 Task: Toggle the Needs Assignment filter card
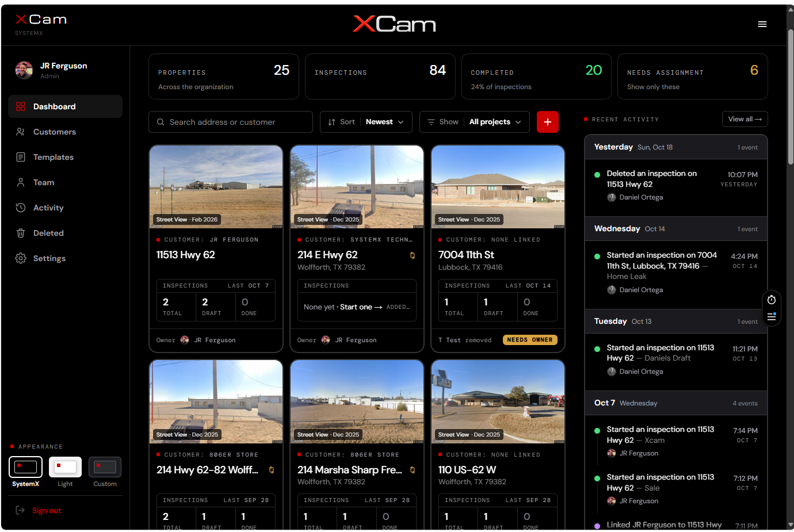point(693,76)
